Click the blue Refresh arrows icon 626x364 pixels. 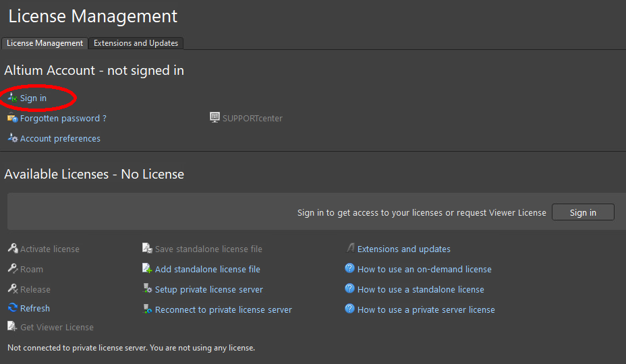(x=13, y=308)
